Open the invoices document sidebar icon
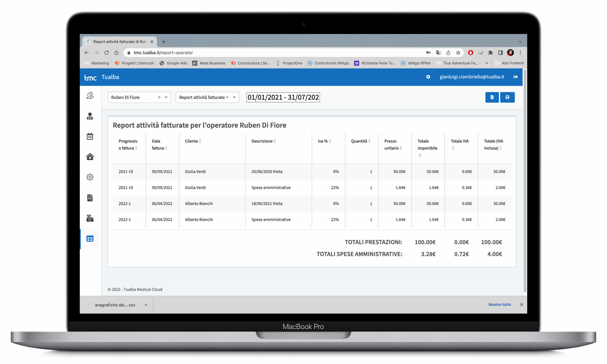 point(90,198)
